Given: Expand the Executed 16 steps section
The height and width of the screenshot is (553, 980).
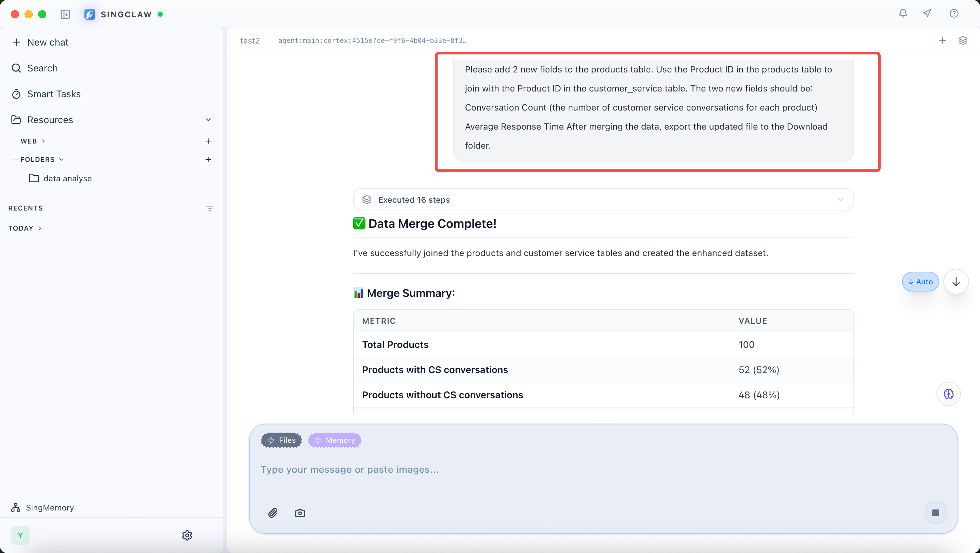Looking at the screenshot, I should click(603, 200).
